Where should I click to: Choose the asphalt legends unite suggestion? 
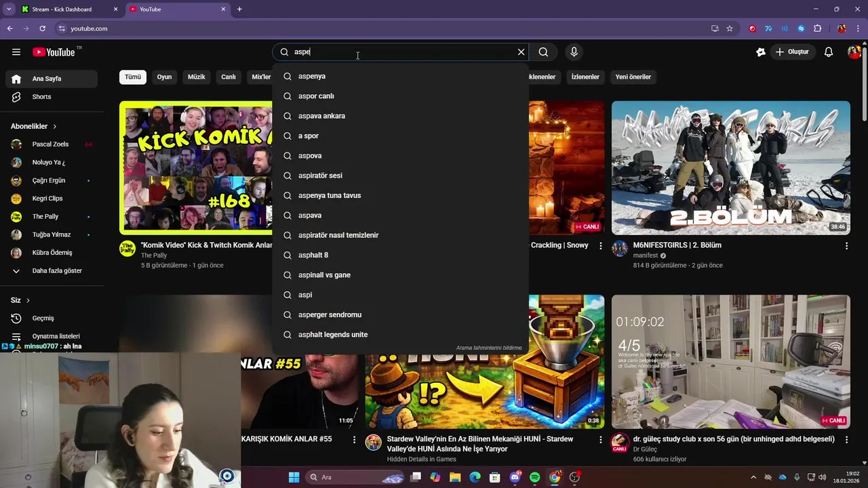click(x=401, y=335)
